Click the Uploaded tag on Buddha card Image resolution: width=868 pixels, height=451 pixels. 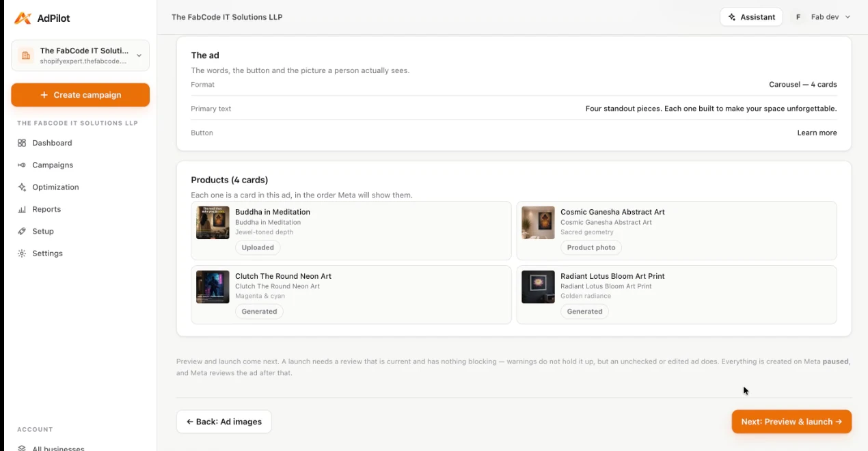click(258, 247)
